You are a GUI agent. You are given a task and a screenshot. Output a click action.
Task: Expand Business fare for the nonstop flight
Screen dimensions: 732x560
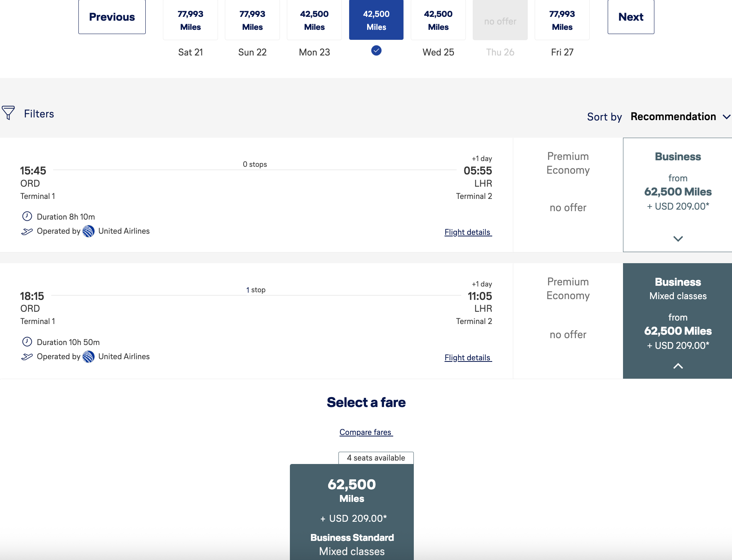tap(678, 238)
